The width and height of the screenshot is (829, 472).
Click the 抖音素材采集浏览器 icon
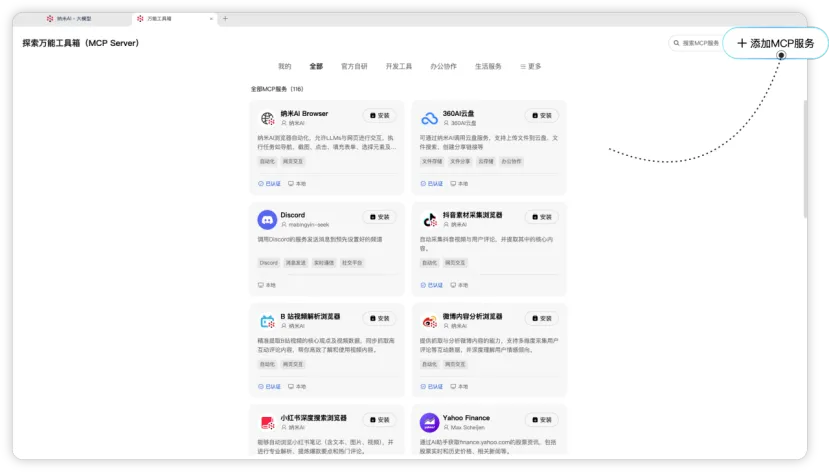[429, 219]
